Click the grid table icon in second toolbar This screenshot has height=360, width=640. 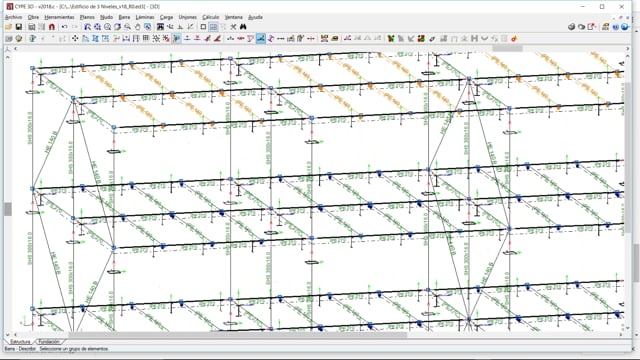pyautogui.click(x=146, y=38)
